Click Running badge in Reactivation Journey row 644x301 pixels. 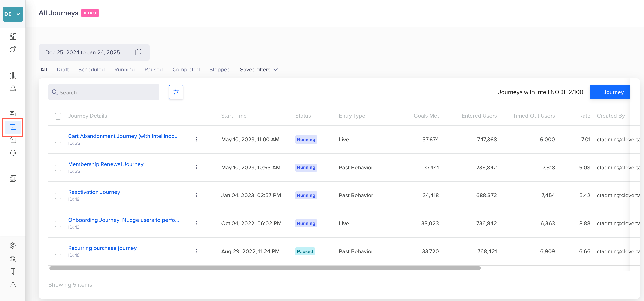click(x=306, y=195)
